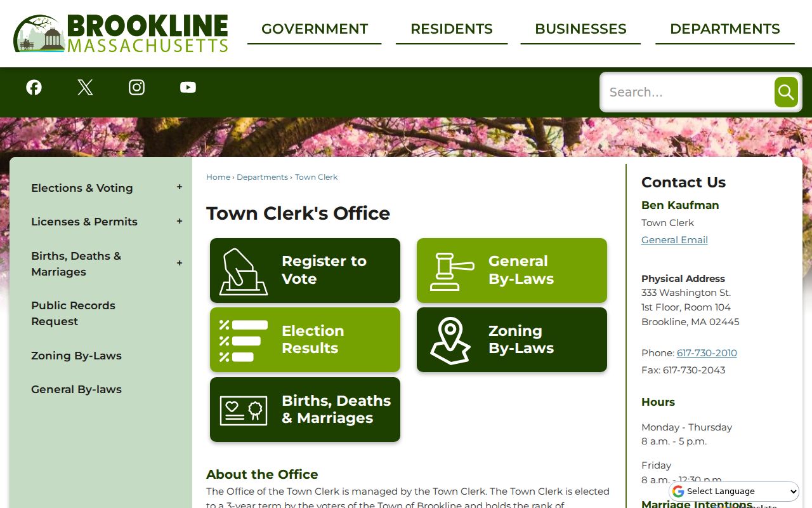Click the gavel General By-Laws icon
Image resolution: width=812 pixels, height=508 pixels.
pyautogui.click(x=452, y=271)
